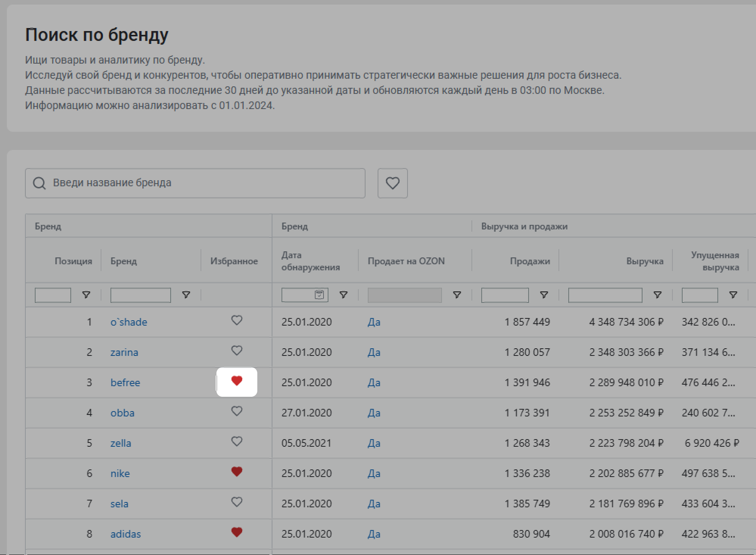Click Да OZON link in zarina row
The image size is (756, 555).
click(x=374, y=352)
